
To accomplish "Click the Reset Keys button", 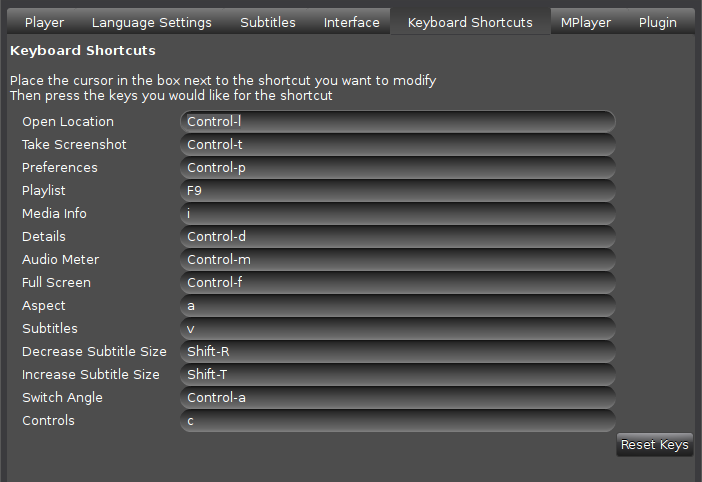I will 655,444.
